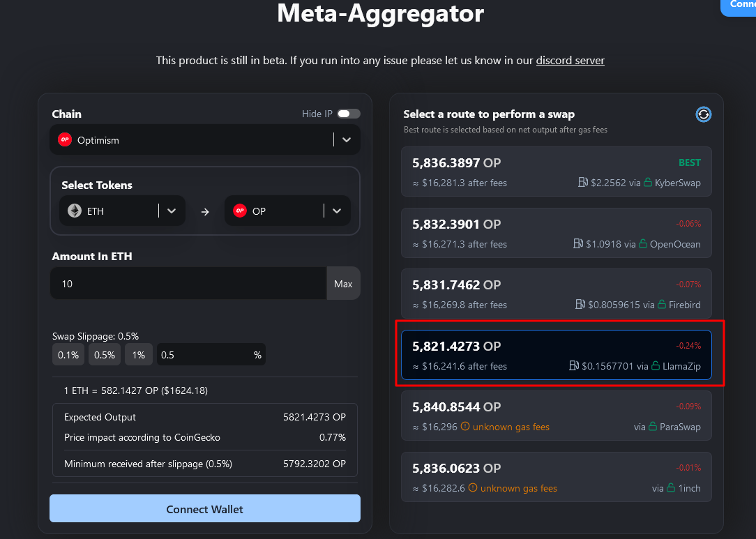
Task: Select 1% swap slippage
Action: tap(138, 354)
